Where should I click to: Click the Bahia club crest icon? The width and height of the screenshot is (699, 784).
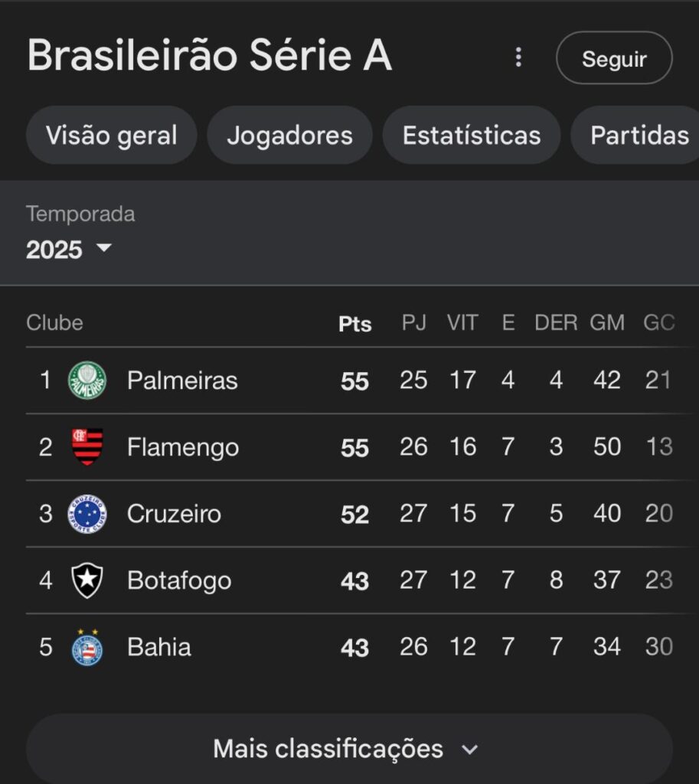coord(87,648)
